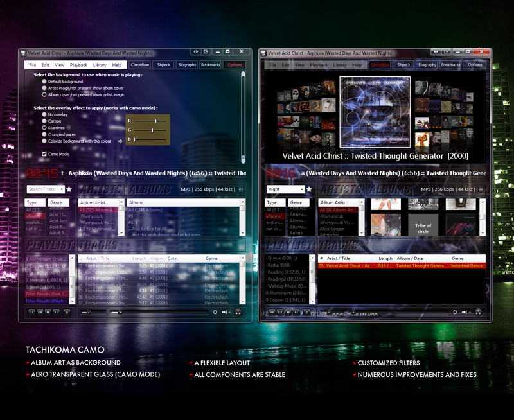
Task: Open night filter dropdown arrow in right window
Action: coord(302,189)
